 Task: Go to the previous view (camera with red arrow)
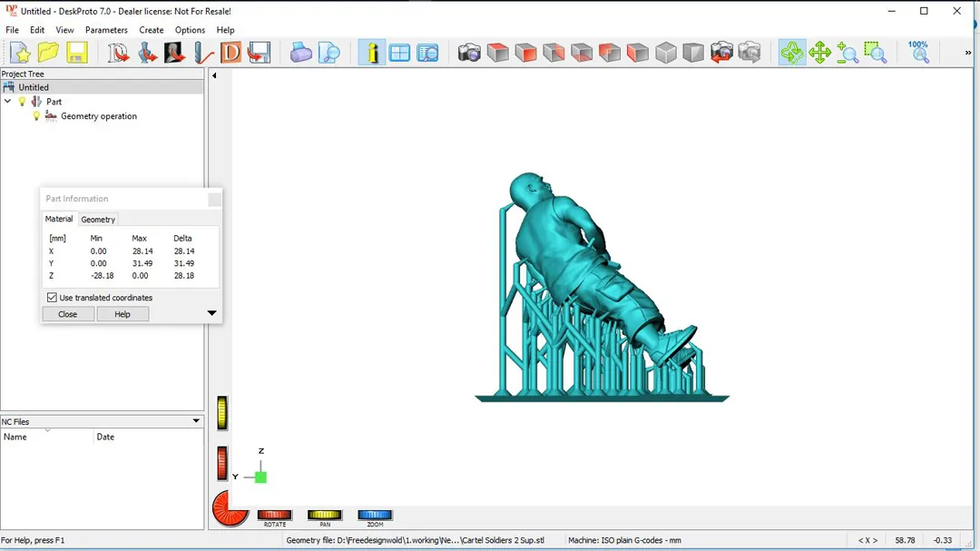[721, 54]
